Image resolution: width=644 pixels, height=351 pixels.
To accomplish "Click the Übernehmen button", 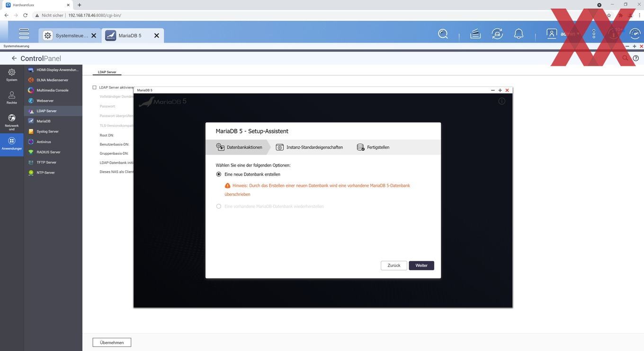I will point(112,342).
